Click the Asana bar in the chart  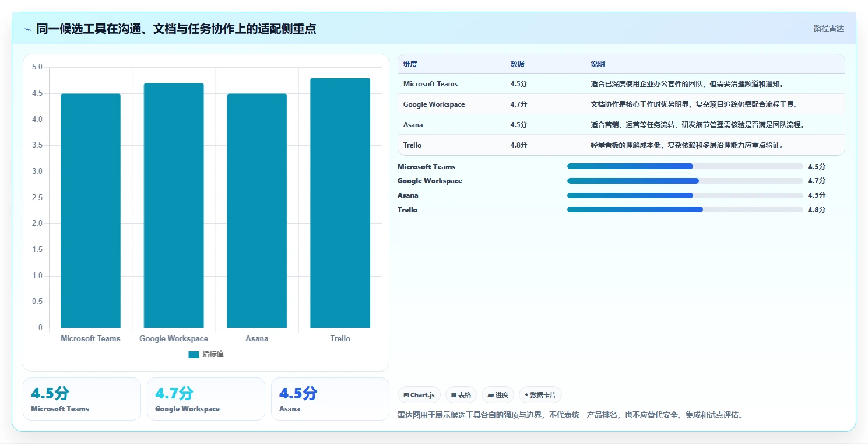coord(257,211)
